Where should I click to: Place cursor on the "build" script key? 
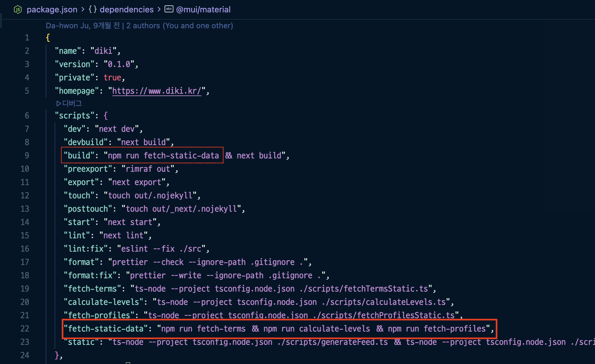tap(79, 156)
